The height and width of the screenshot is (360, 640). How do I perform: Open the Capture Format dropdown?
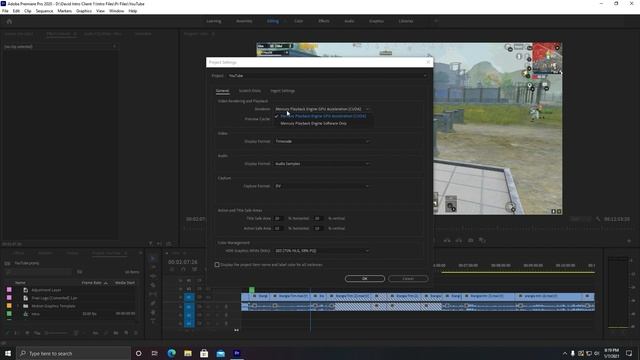click(322, 186)
